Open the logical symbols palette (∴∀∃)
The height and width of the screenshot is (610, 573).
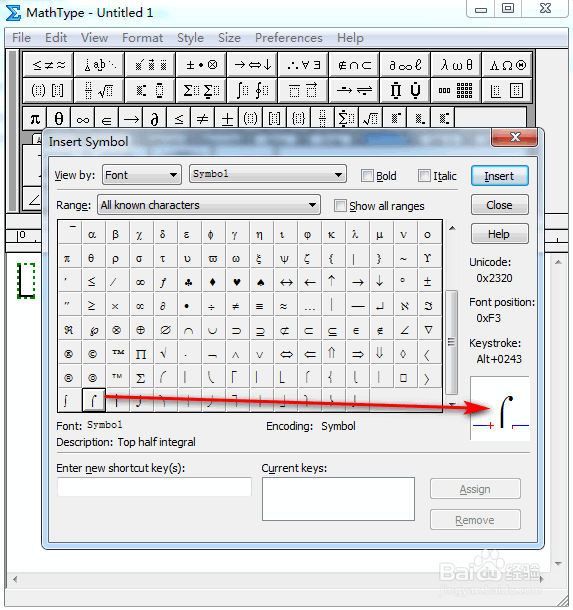click(x=303, y=65)
